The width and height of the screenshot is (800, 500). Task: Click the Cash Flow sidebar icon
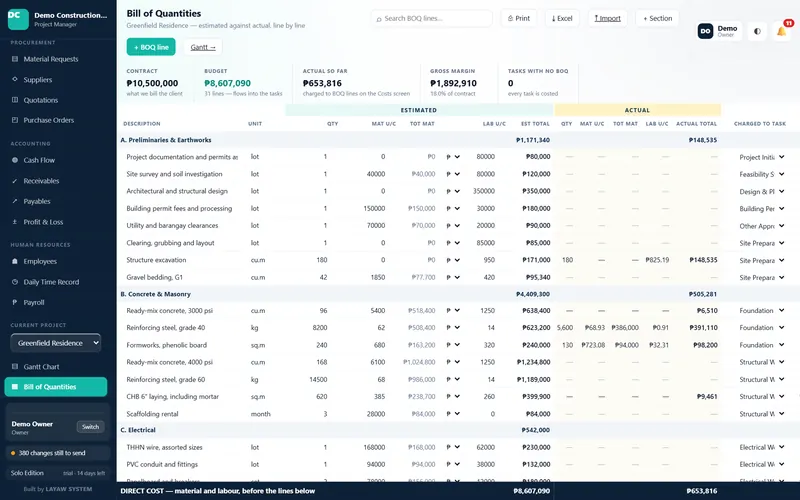15,160
